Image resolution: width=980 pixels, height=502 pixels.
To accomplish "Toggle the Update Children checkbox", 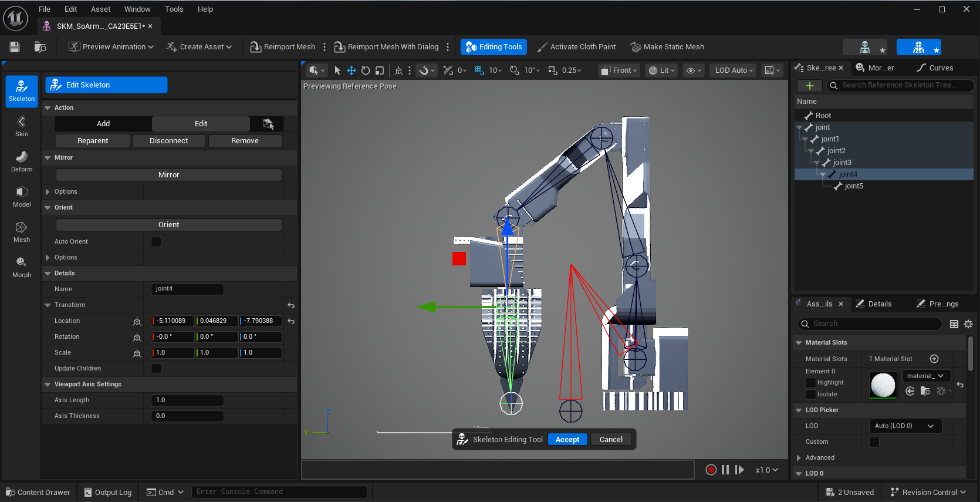I will (156, 369).
